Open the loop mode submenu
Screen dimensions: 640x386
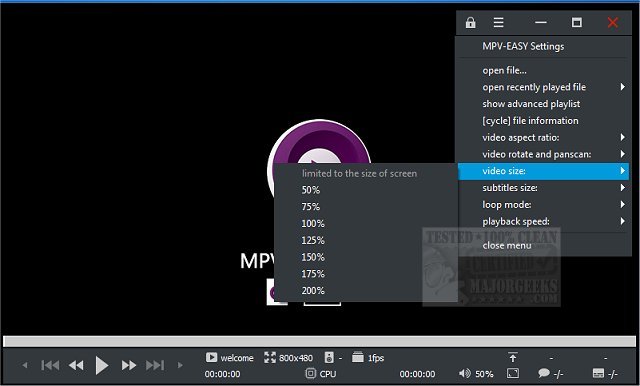click(543, 204)
